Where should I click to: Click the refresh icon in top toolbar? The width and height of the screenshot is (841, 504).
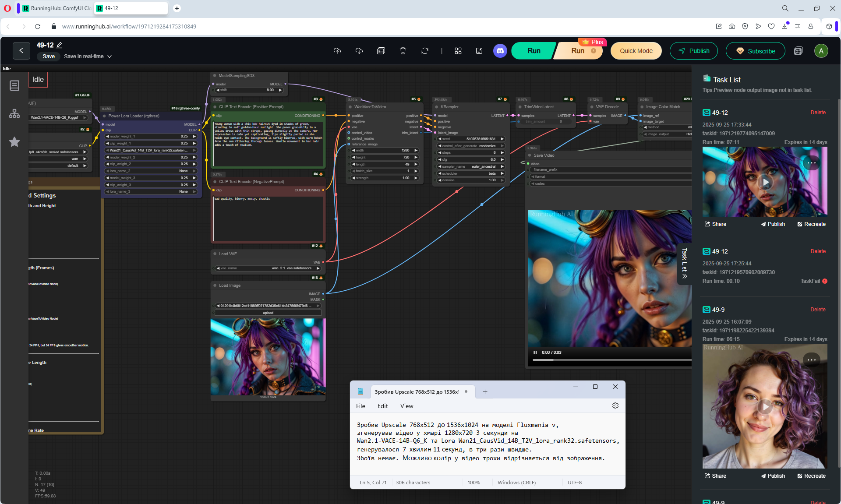pyautogui.click(x=425, y=51)
